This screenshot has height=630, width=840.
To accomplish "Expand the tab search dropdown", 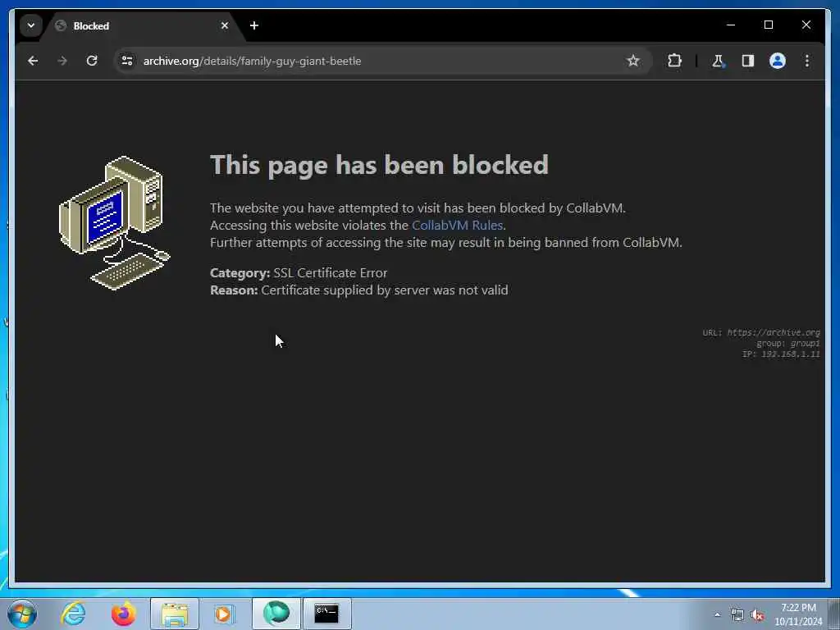I will point(31,25).
